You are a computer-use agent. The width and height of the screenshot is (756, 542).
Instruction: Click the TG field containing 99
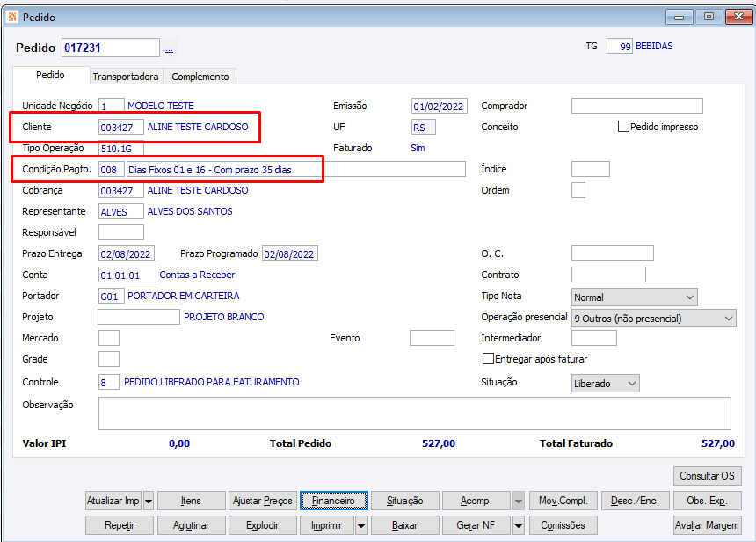[x=620, y=47]
